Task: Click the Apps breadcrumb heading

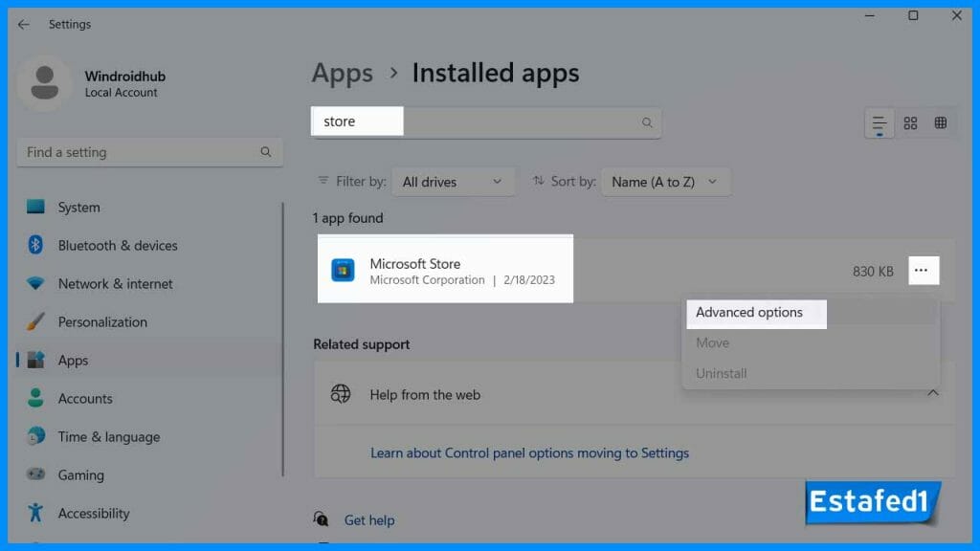Action: click(342, 74)
